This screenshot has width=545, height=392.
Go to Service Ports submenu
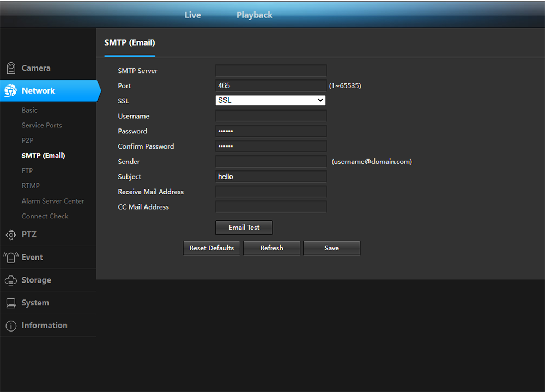coord(41,125)
